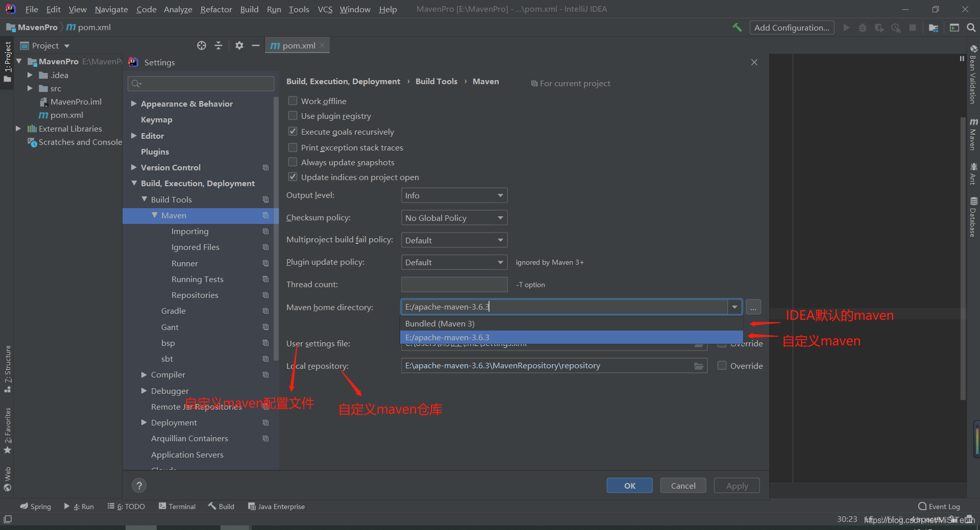Open the Checksum policy dropdown

tap(454, 218)
